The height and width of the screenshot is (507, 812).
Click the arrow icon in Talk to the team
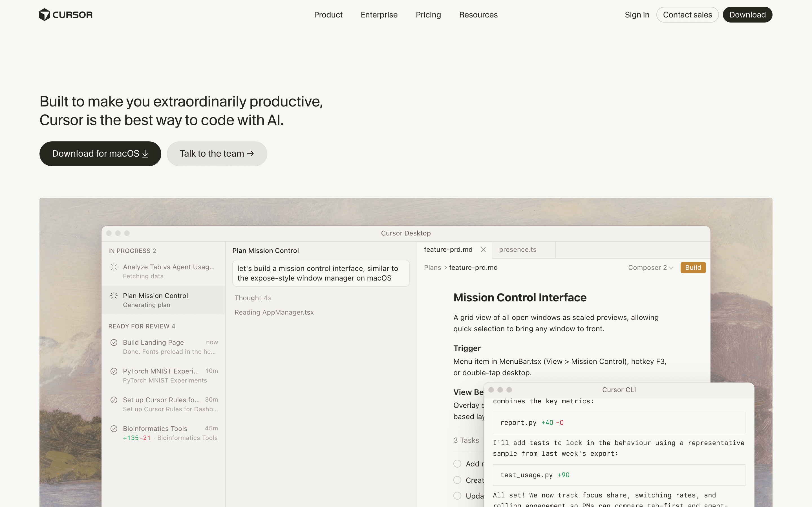(x=250, y=154)
